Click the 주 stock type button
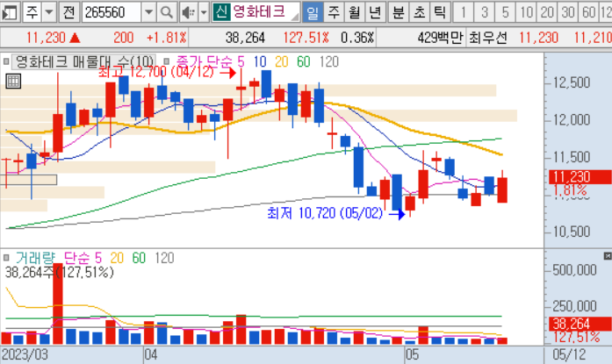612x364 pixels. (32, 12)
